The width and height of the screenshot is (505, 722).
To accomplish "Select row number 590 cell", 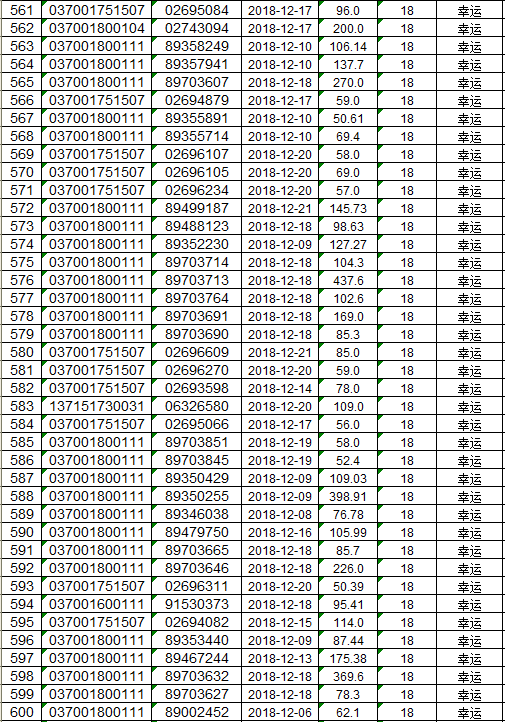I will pos(21,532).
